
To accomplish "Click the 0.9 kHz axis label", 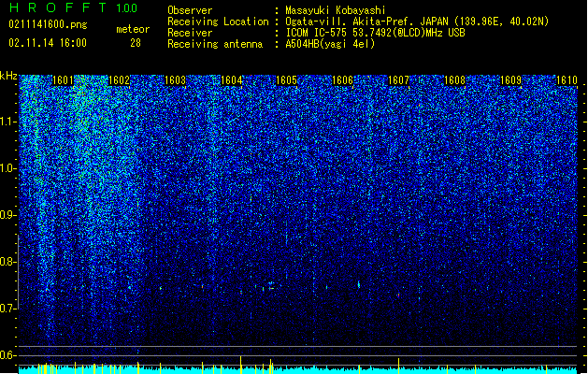I will point(7,215).
